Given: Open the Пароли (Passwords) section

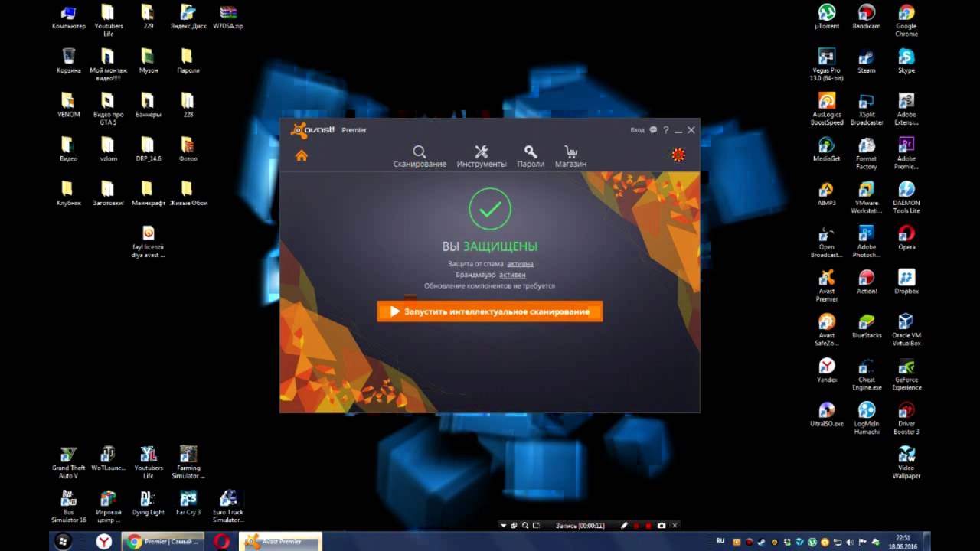Looking at the screenshot, I should (531, 157).
